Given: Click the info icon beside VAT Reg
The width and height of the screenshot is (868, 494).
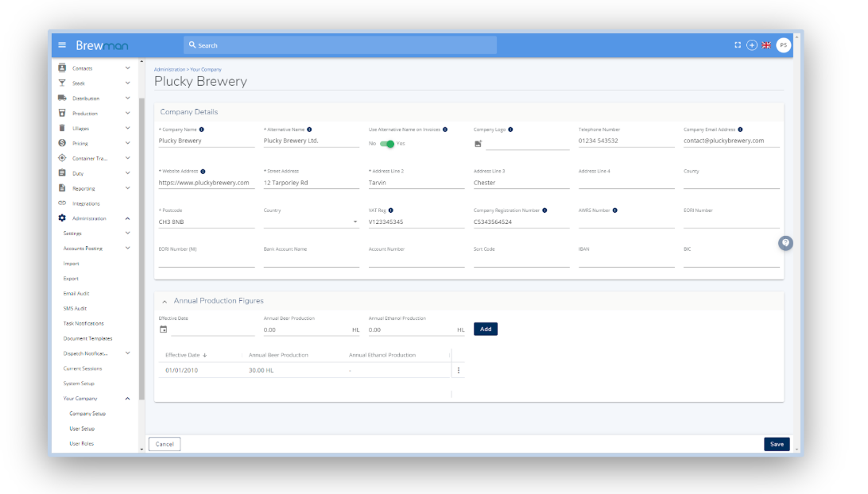Looking at the screenshot, I should click(391, 210).
